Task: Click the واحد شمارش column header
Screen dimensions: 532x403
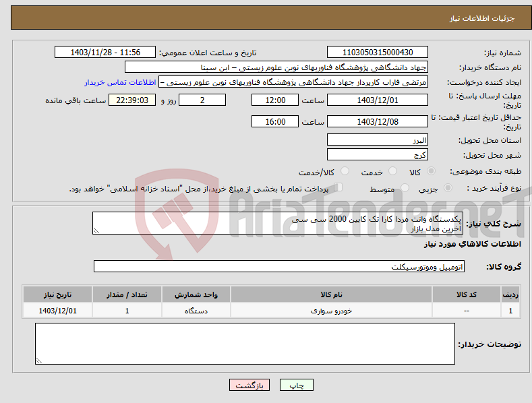Action: tap(196, 294)
